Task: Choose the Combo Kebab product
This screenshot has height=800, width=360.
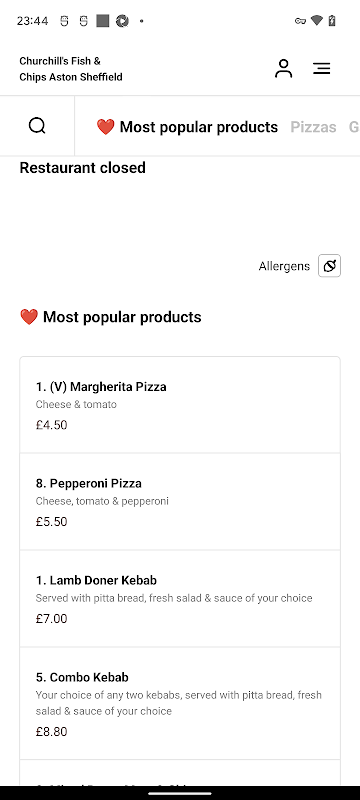Action: tap(180, 704)
